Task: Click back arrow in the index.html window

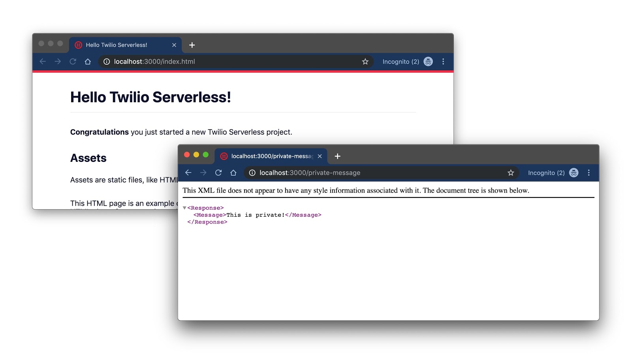Action: [43, 62]
